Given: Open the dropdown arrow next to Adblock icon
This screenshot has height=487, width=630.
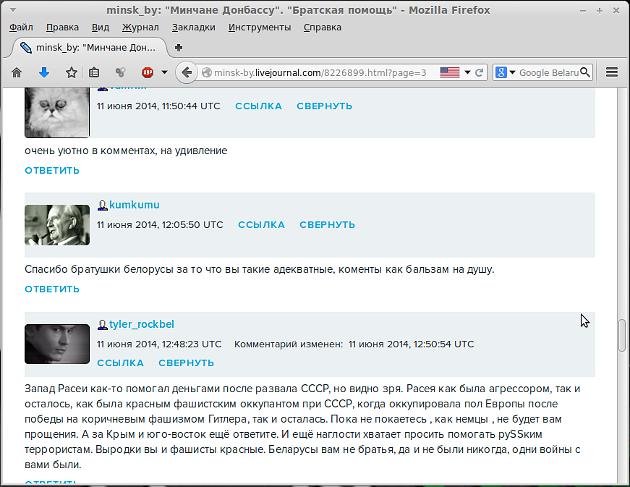Looking at the screenshot, I should (164, 72).
